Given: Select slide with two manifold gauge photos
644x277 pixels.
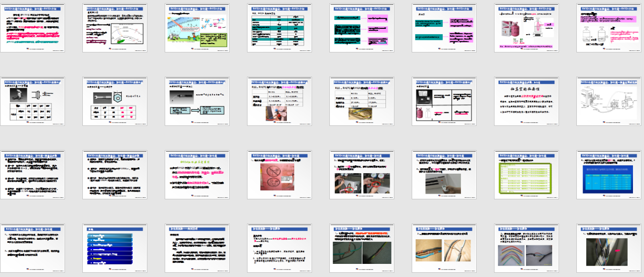Looking at the screenshot, I should (361, 175).
